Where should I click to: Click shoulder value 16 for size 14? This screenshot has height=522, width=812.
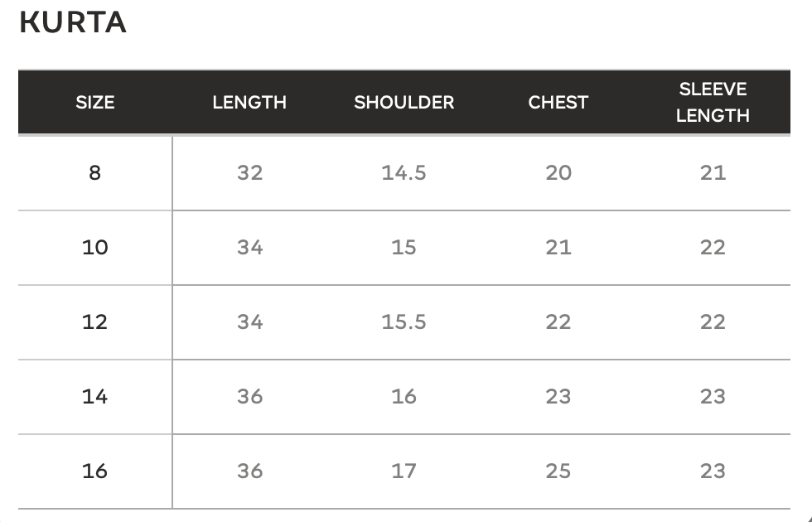(404, 396)
